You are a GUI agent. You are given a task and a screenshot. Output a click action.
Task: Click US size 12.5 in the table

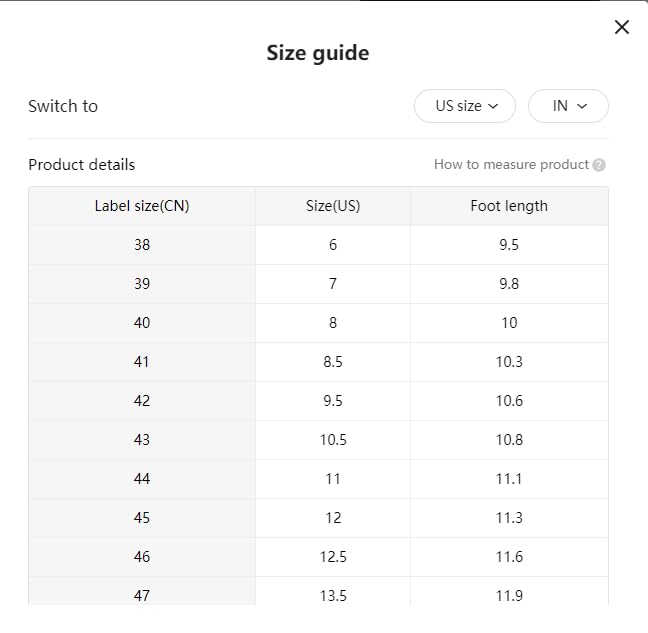333,557
